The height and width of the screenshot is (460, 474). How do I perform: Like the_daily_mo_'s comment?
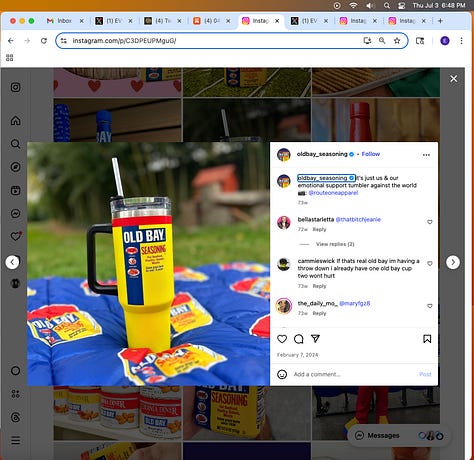coord(430,306)
